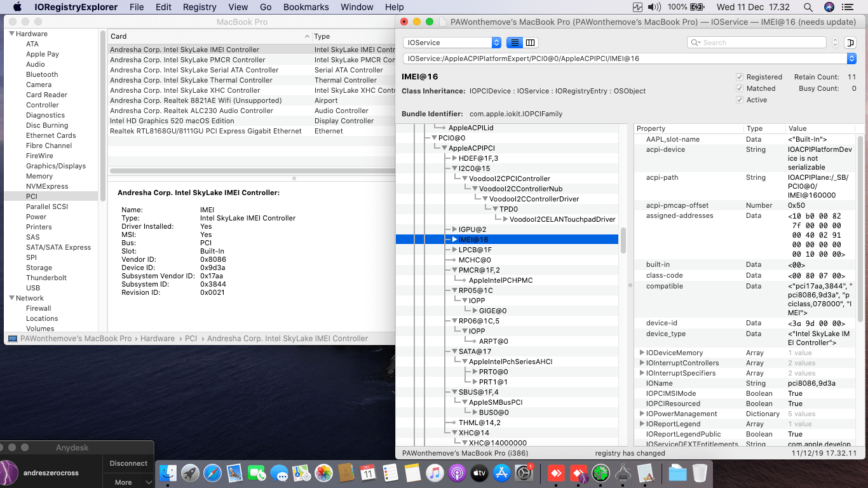
Task: Expand the IOPowerManagement property
Action: coord(642,414)
